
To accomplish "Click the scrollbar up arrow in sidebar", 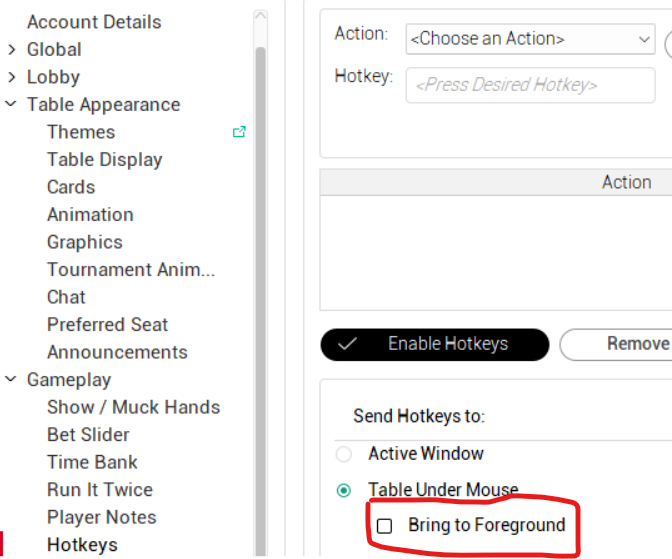I will tap(260, 18).
